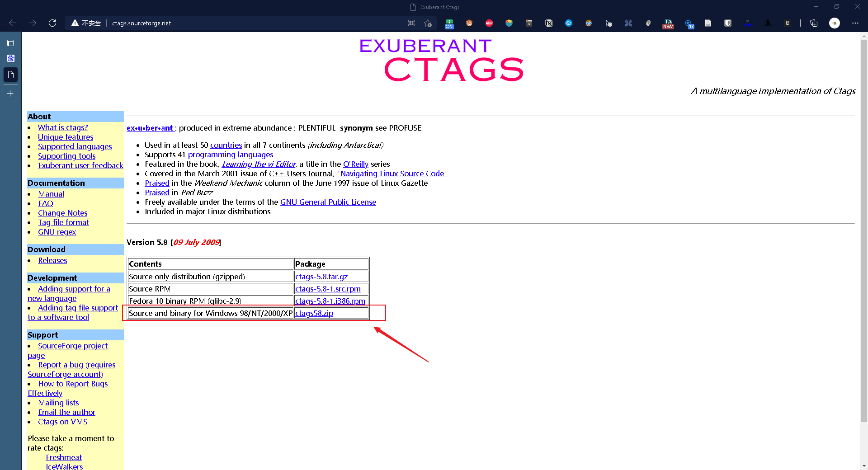Image resolution: width=868 pixels, height=470 pixels.
Task: Click the 'Source RPM' table cell
Action: [x=211, y=289]
